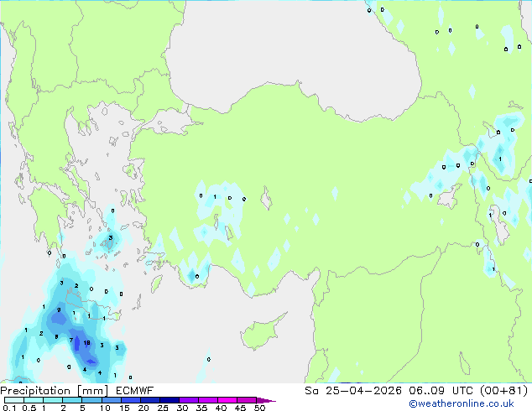Click the legend label '35'
The height and width of the screenshot is (411, 532).
coord(201,408)
